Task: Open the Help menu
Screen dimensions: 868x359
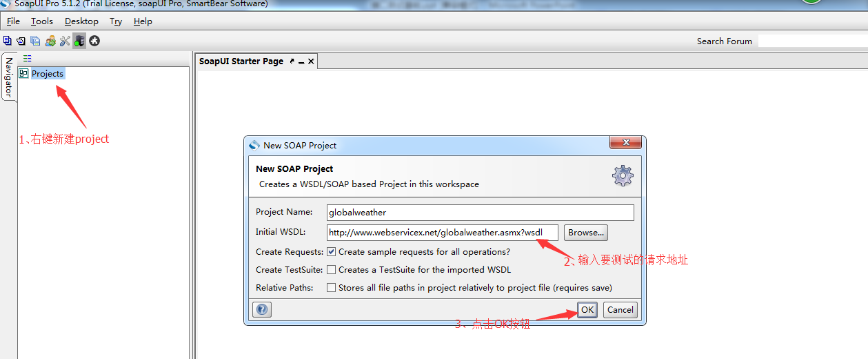Action: tap(143, 21)
